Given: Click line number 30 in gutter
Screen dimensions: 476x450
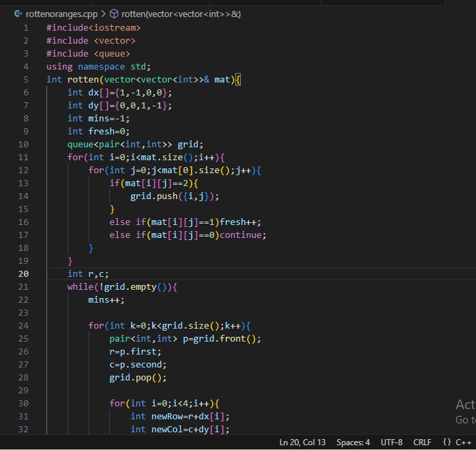Looking at the screenshot, I should coord(23,403).
